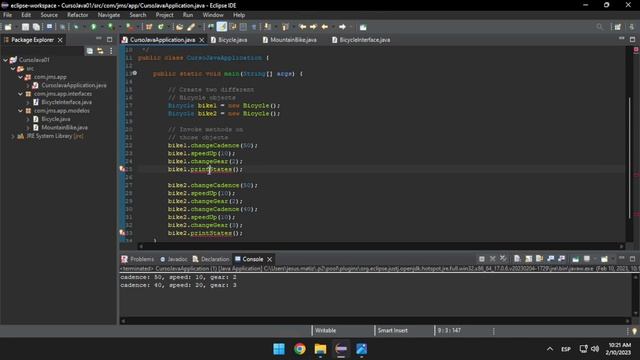This screenshot has height=360, width=640.
Task: Collapse the main method fold marker at line 13
Action: 135,73
